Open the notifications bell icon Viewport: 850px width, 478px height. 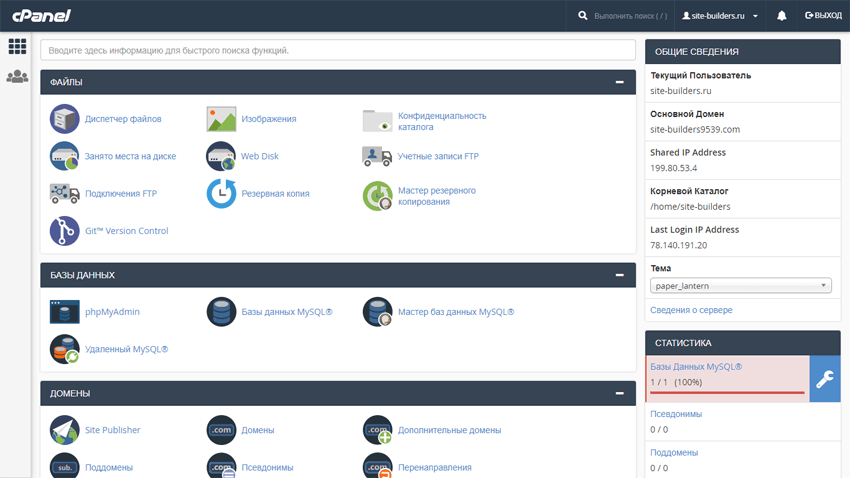click(x=782, y=16)
